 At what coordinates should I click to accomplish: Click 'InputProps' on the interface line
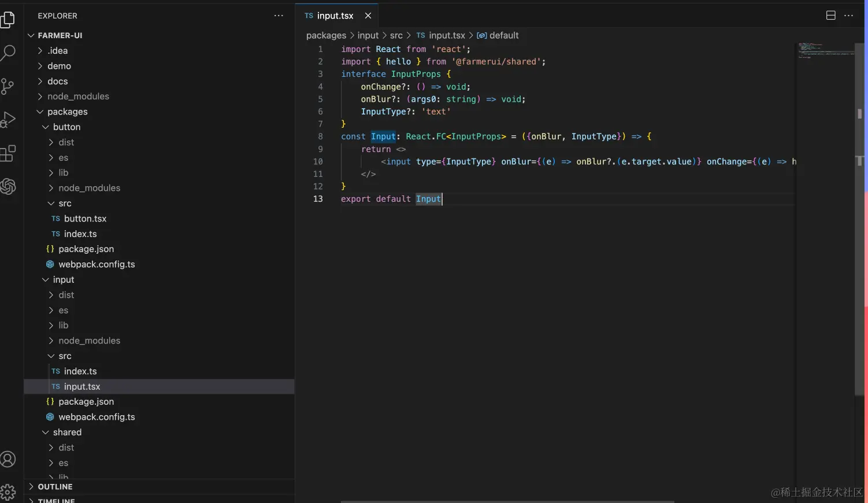pyautogui.click(x=416, y=74)
